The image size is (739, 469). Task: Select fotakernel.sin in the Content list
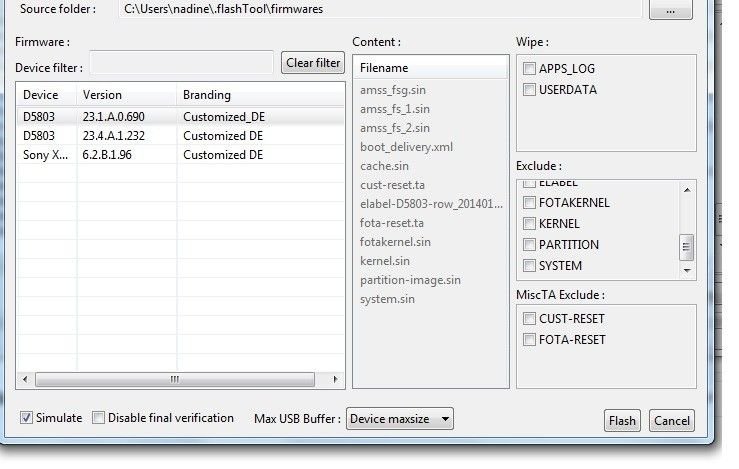(x=395, y=242)
